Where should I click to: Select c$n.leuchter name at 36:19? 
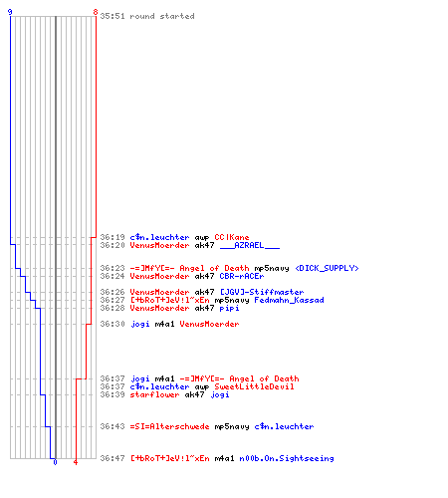pos(159,237)
